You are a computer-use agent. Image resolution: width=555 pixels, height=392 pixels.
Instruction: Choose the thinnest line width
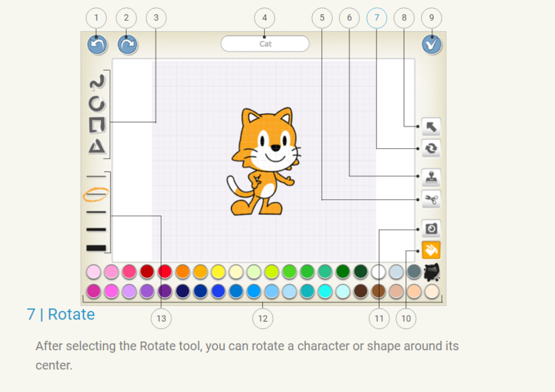click(96, 176)
